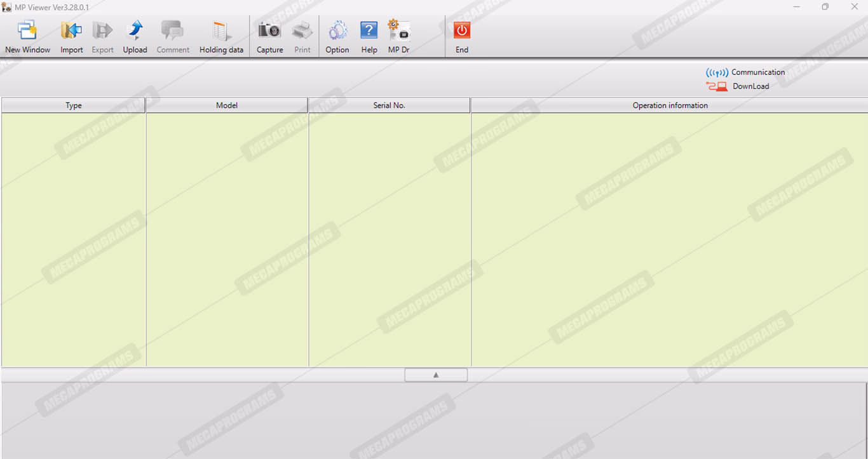Click the Communication label text
Screen dimensions: 868x459
click(x=758, y=72)
